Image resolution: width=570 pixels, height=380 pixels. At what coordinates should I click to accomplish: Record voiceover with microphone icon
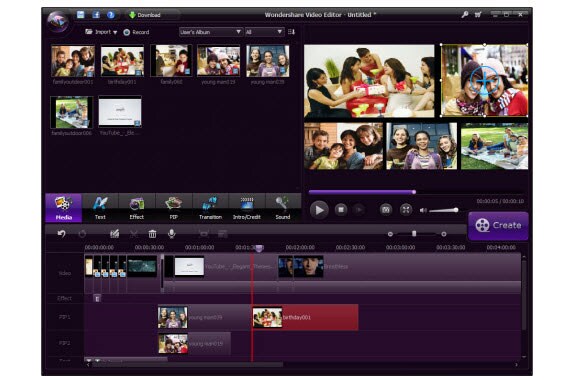[172, 234]
